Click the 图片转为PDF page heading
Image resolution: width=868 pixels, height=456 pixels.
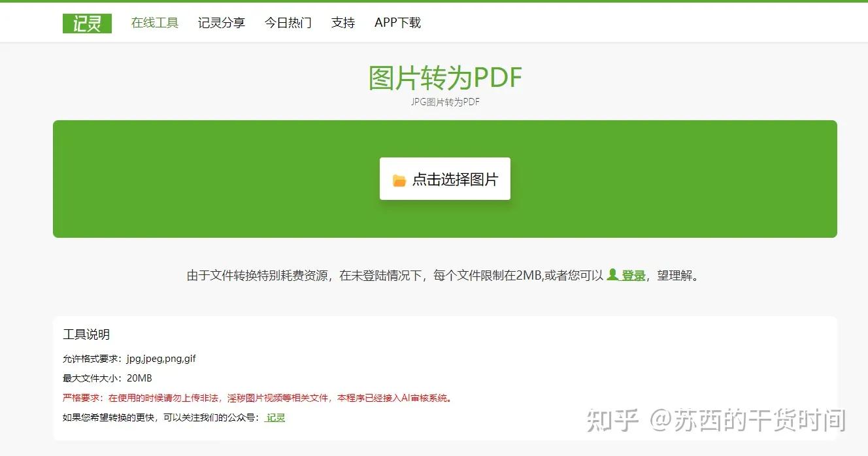(x=444, y=77)
